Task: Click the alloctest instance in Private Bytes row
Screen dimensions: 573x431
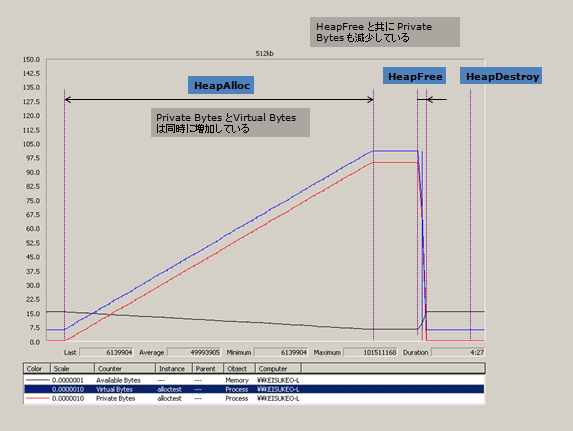Action: click(x=170, y=398)
